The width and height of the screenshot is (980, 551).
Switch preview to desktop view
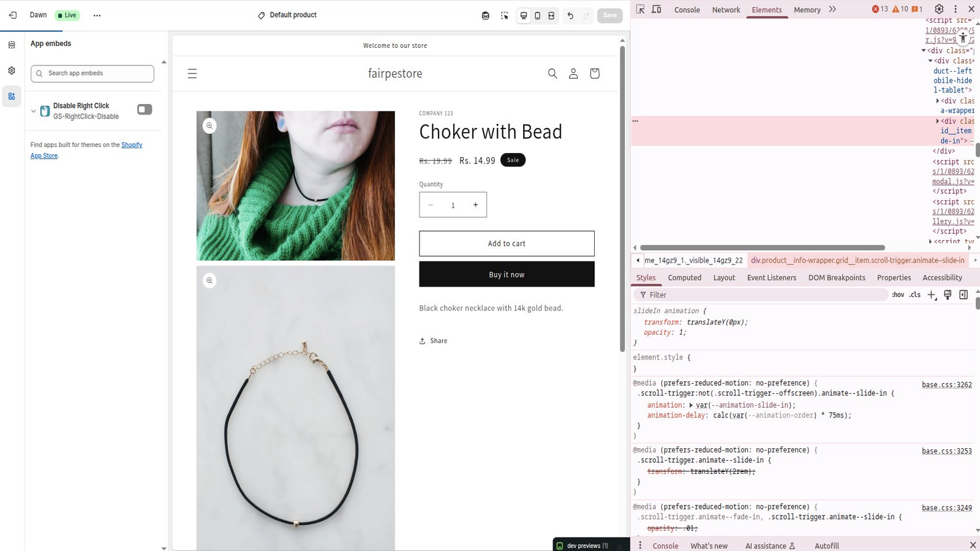[524, 16]
